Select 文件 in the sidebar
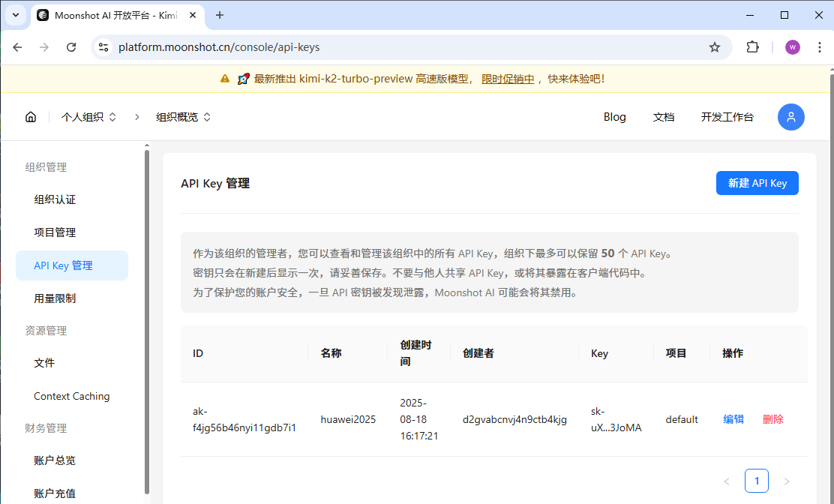Image resolution: width=834 pixels, height=504 pixels. 72,363
